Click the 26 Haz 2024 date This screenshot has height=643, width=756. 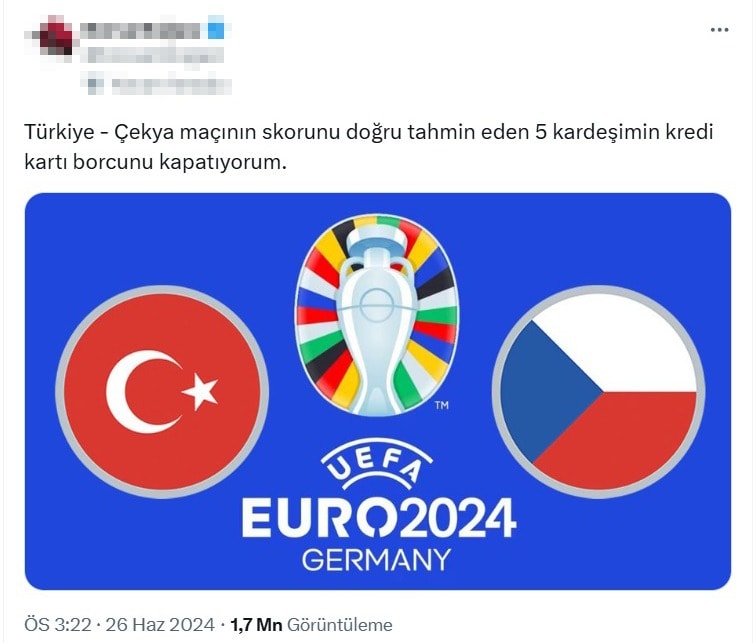(x=160, y=625)
